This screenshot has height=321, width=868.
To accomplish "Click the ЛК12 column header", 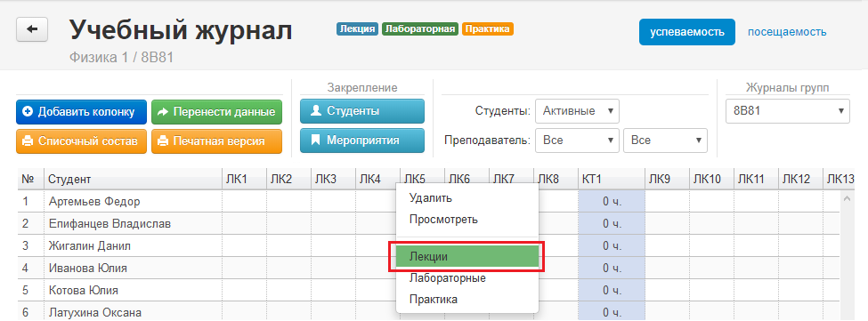I will (x=800, y=179).
